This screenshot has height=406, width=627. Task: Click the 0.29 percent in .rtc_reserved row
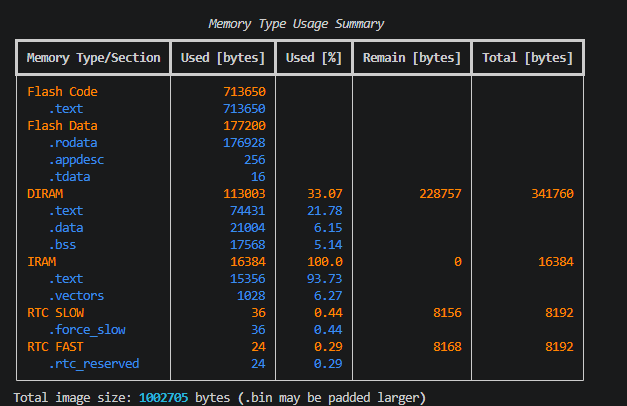pyautogui.click(x=328, y=364)
